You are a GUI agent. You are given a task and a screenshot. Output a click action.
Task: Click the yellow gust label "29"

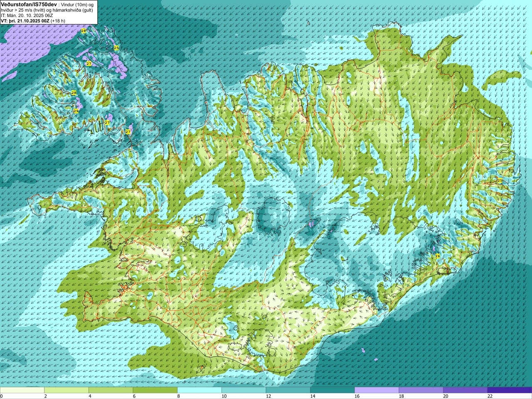point(76,111)
